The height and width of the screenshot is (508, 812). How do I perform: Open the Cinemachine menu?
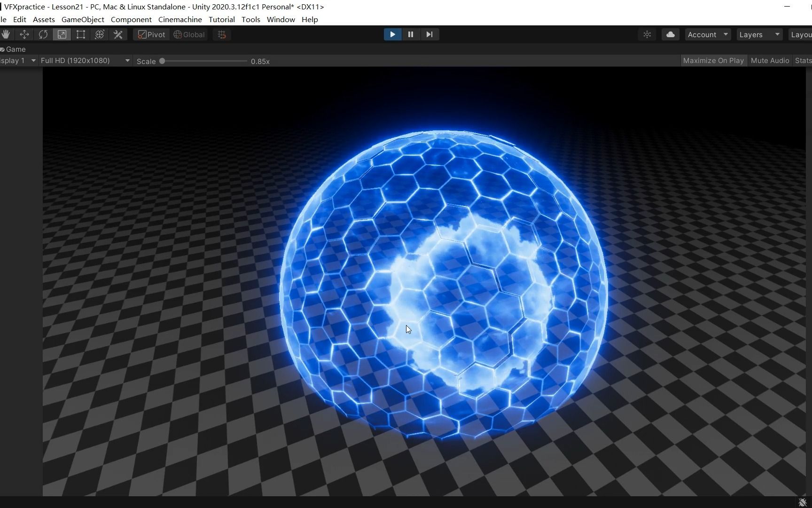(x=180, y=19)
